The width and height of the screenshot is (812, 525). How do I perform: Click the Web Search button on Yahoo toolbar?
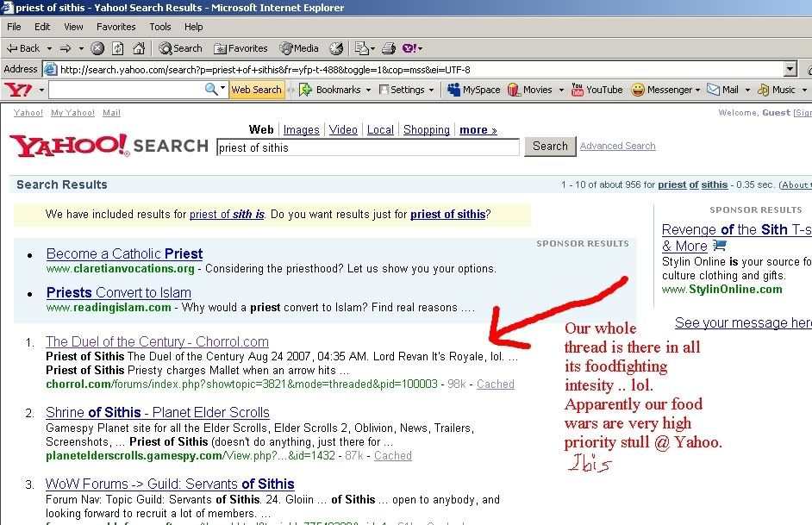coord(256,90)
